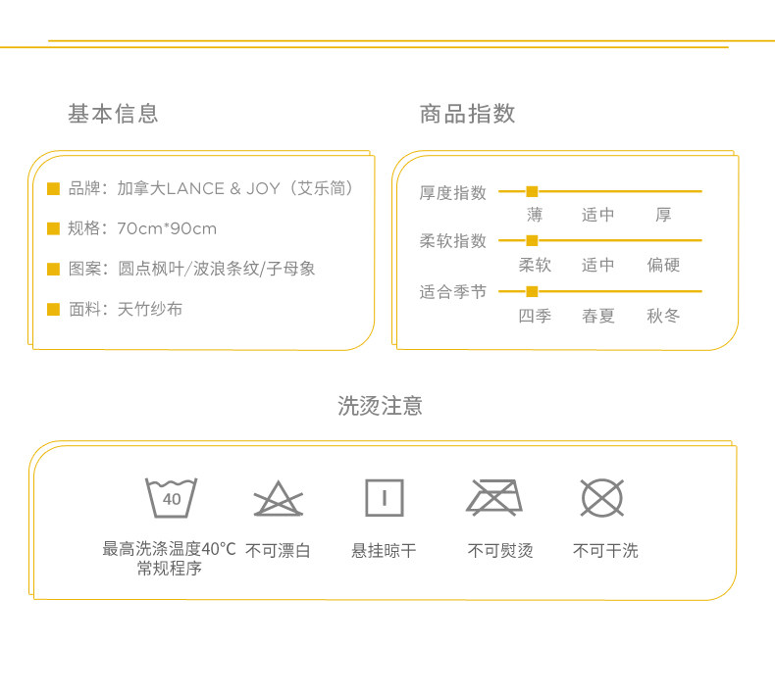Select the 基本信息 heading
The image size is (775, 700).
tap(113, 114)
